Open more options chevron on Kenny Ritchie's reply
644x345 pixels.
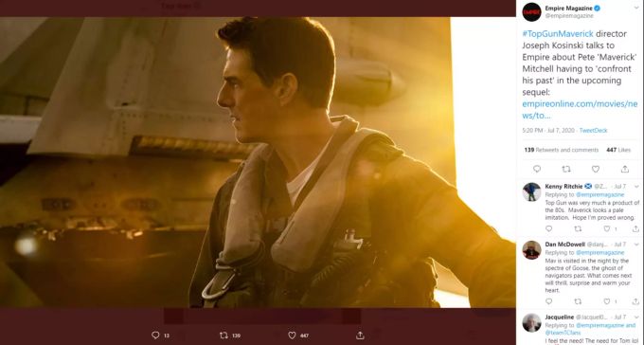coord(636,187)
